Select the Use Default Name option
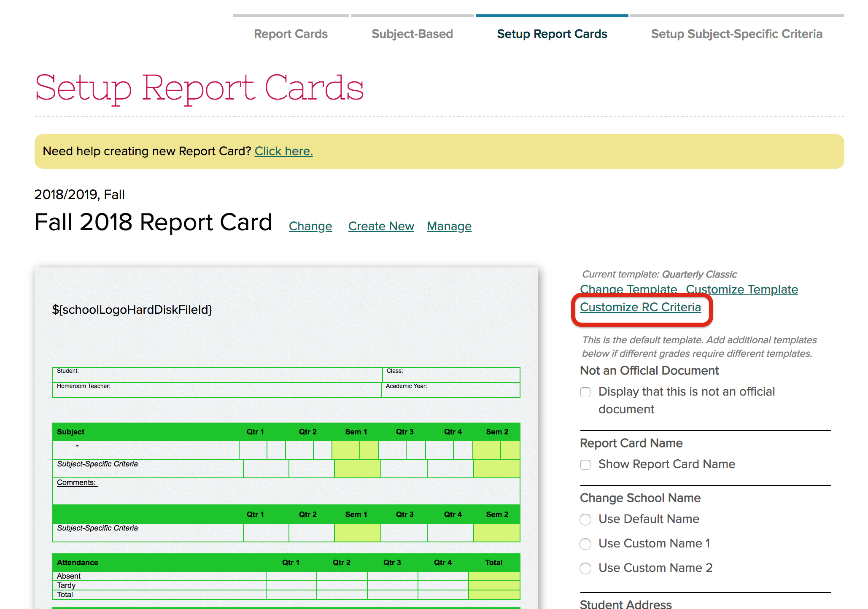868x609 pixels. tap(585, 520)
